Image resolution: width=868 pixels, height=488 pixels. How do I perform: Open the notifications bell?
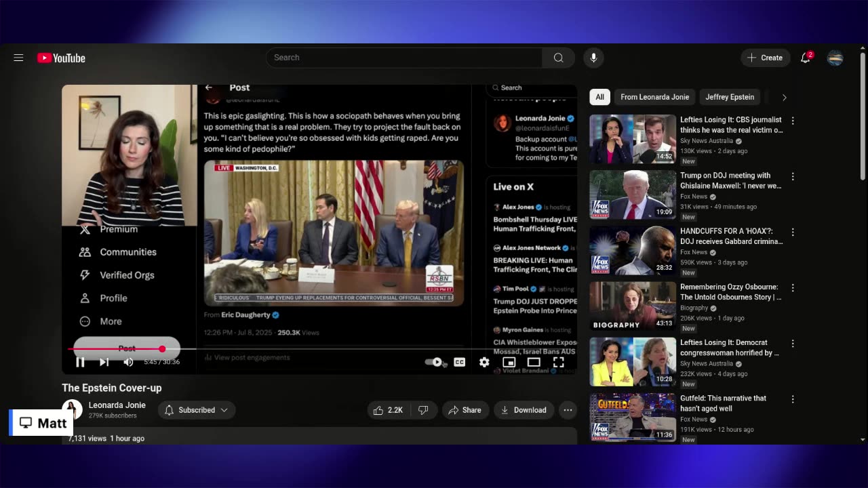806,58
